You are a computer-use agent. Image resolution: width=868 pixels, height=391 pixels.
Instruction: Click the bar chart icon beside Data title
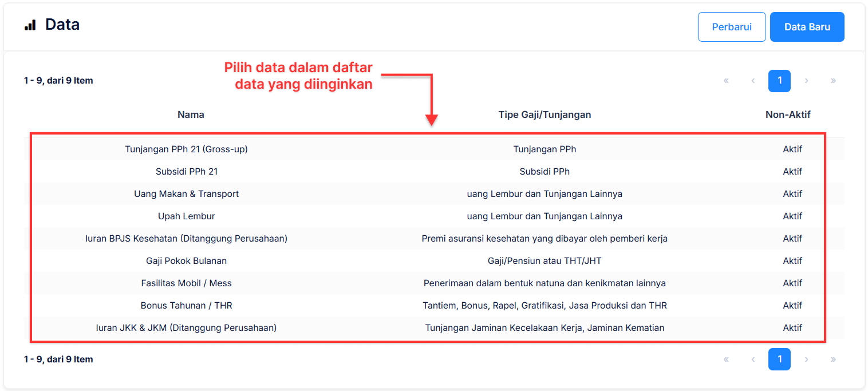click(30, 25)
